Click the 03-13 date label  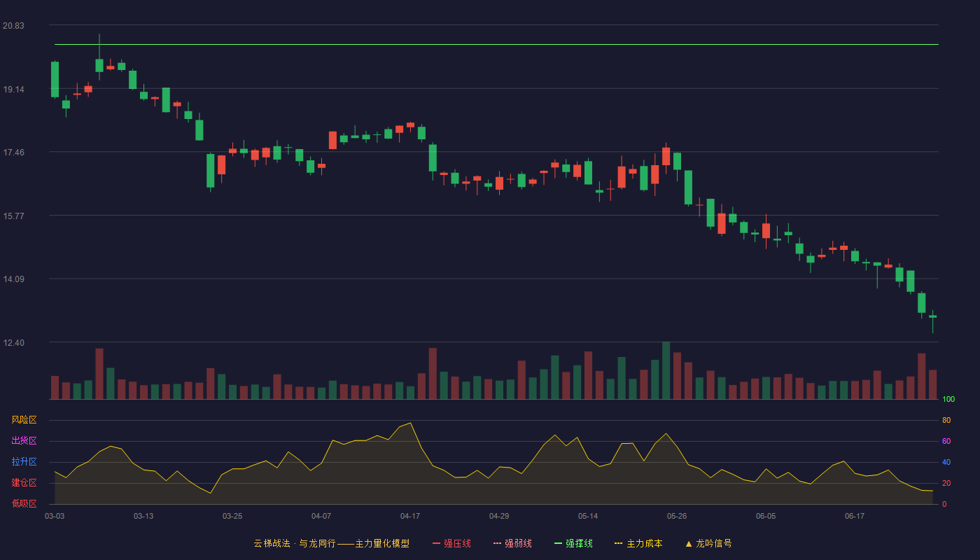pos(143,516)
